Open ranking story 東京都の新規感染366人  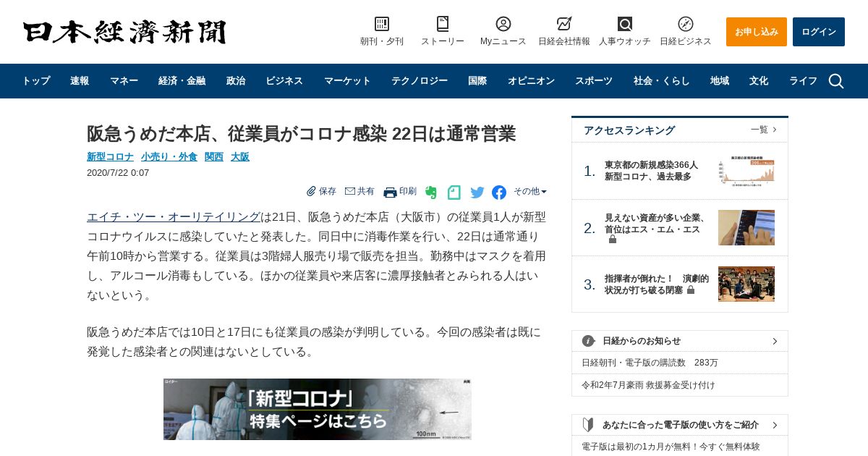point(652,171)
